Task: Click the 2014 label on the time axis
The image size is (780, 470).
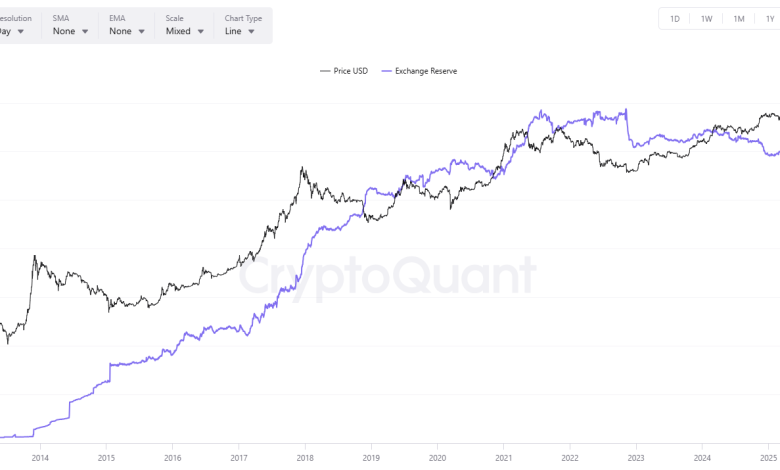Action: point(40,459)
